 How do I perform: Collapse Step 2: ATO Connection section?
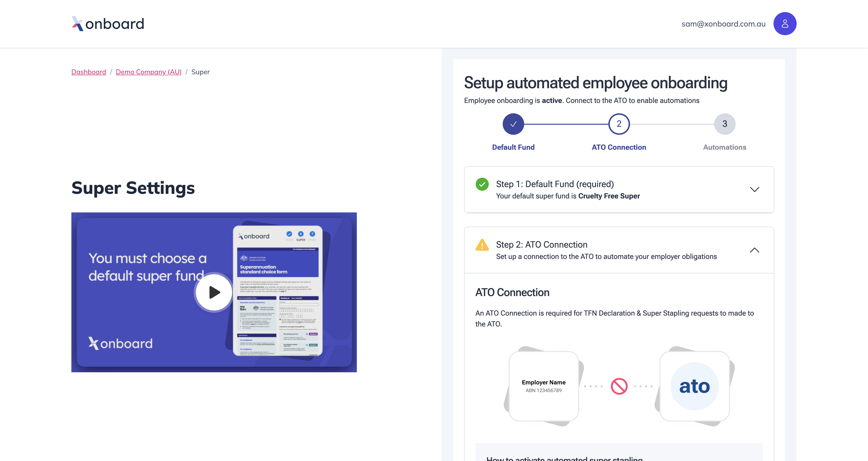[755, 250]
